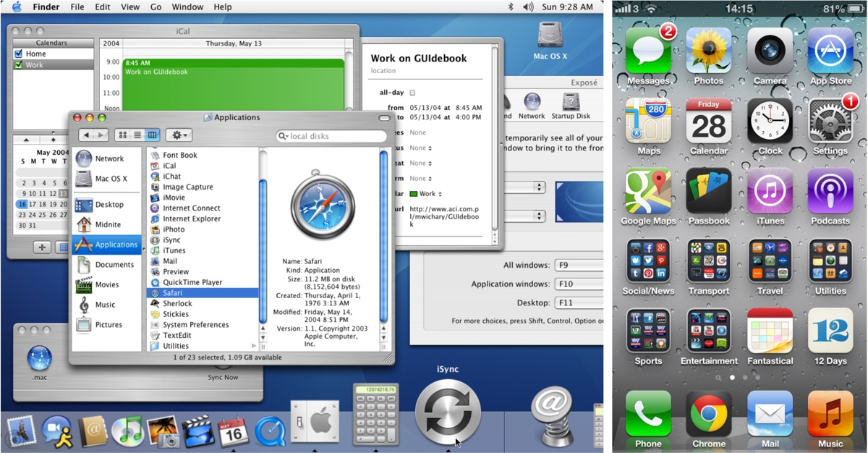Click the event info panel scrollbar
868x453 pixels.
pos(495,137)
